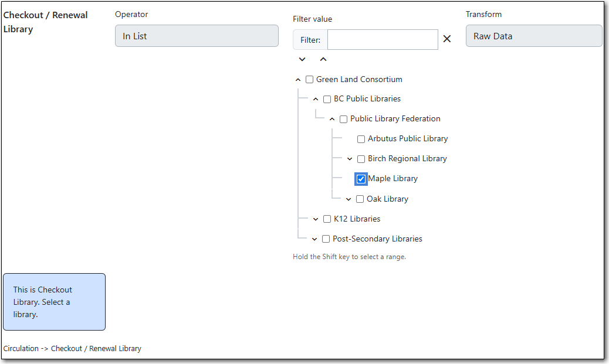Open the Operator field showing In List

[x=197, y=36]
